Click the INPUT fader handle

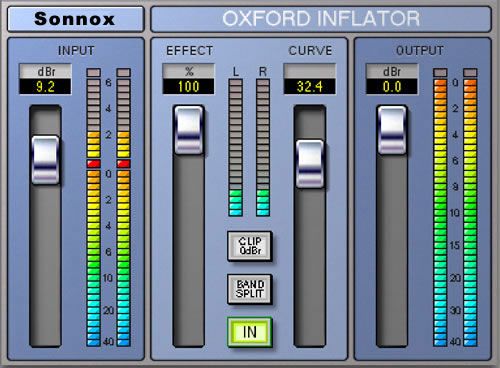[45, 160]
